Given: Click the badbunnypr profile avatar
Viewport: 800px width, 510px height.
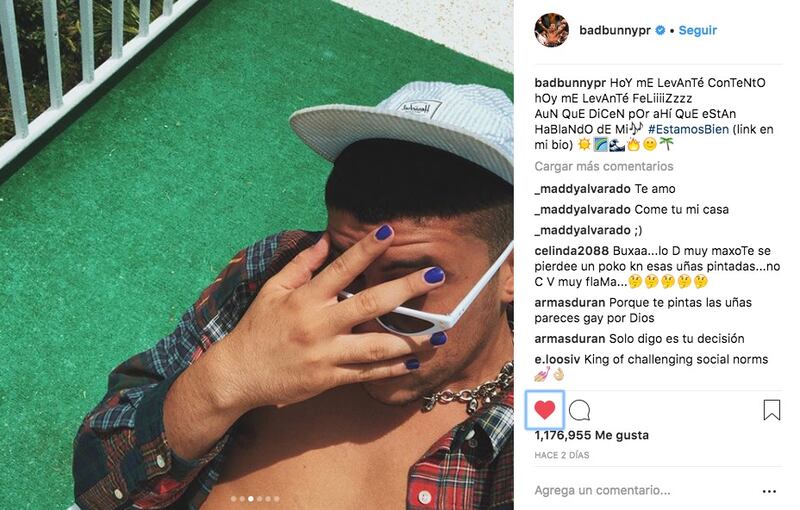Looking at the screenshot, I should 552,30.
